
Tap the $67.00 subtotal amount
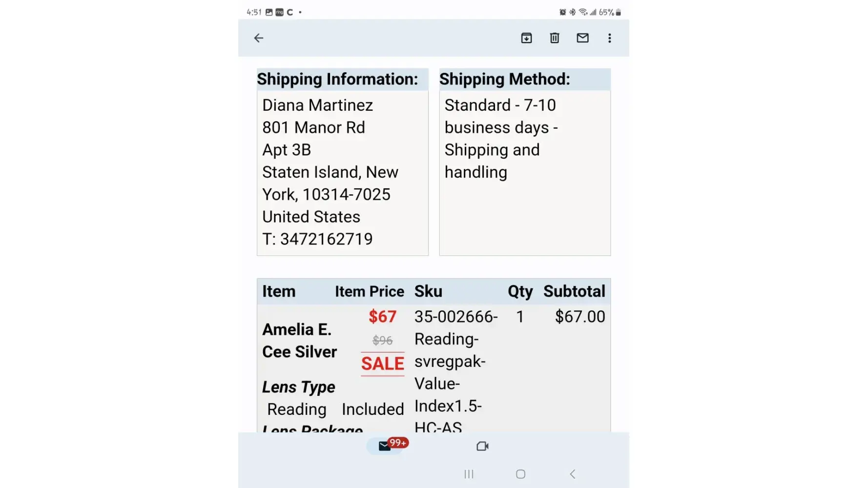click(580, 317)
